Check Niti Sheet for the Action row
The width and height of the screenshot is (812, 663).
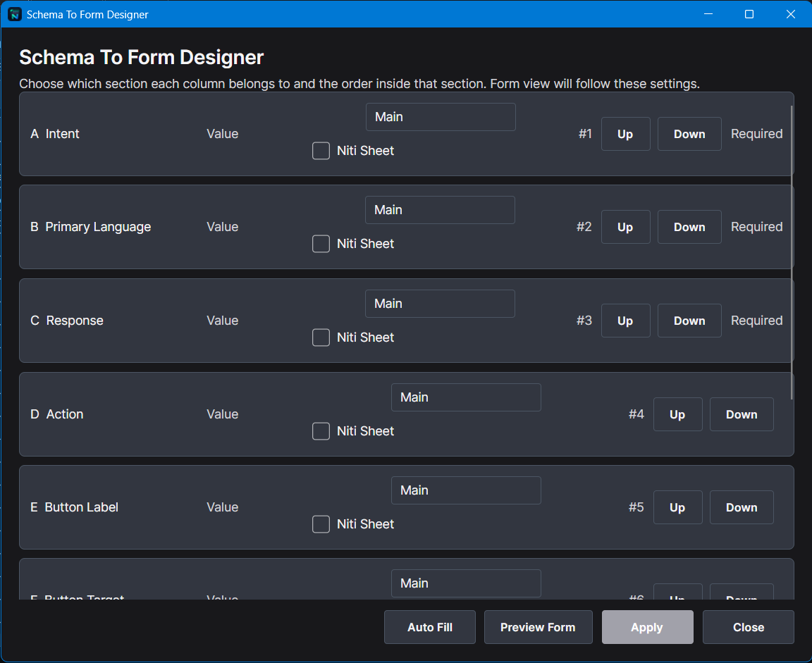pyautogui.click(x=321, y=431)
